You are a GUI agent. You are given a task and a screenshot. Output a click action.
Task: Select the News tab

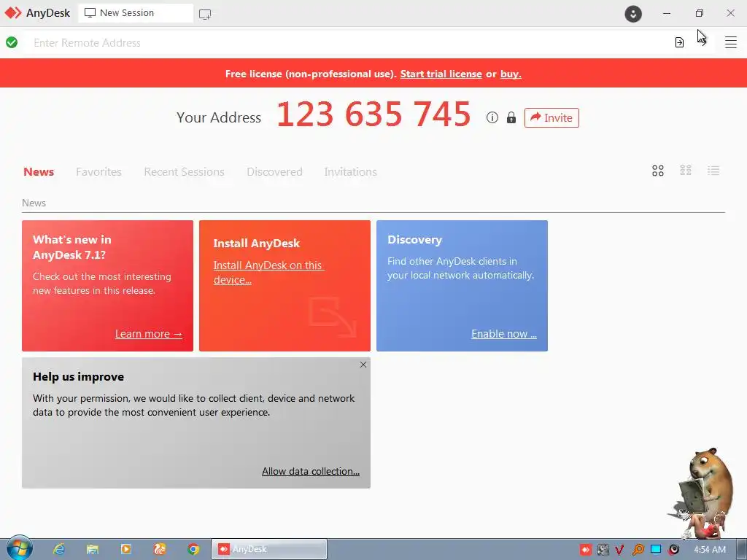click(x=39, y=171)
